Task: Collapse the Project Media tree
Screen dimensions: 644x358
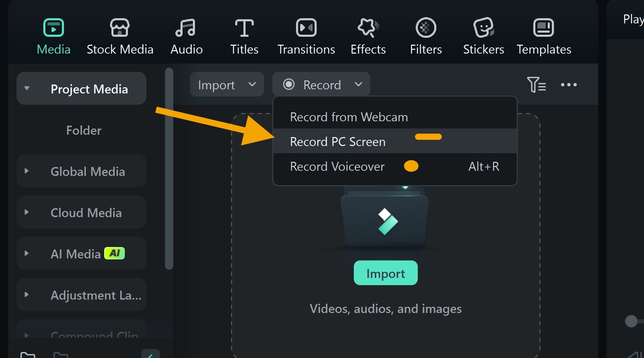Action: coord(27,88)
